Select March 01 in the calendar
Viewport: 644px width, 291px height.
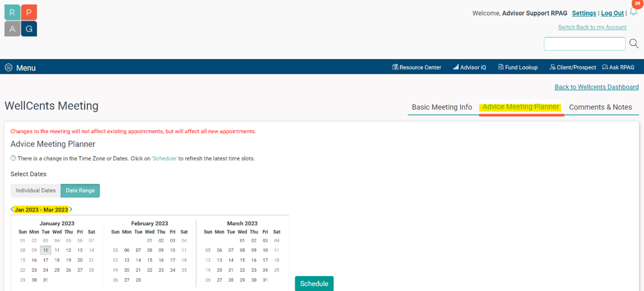[x=242, y=241]
